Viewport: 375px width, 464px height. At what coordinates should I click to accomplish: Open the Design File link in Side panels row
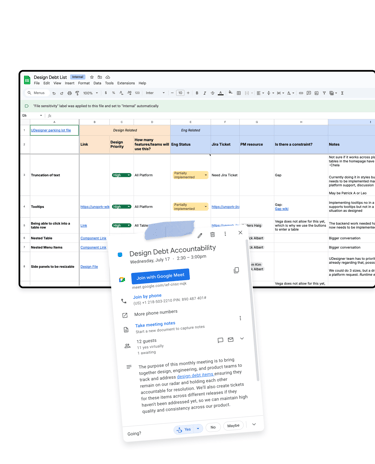[x=89, y=267]
